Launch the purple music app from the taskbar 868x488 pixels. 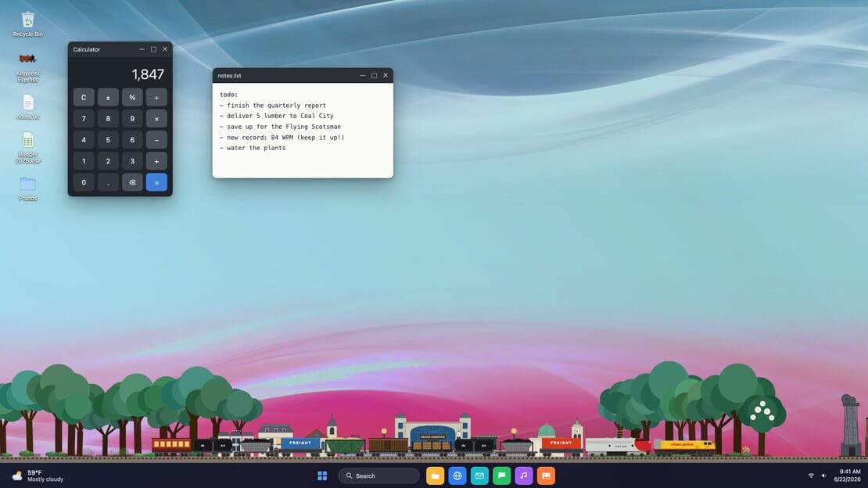[524, 475]
